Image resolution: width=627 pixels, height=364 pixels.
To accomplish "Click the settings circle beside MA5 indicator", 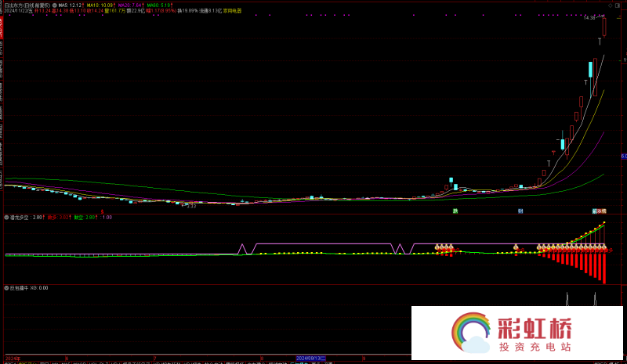I will click(x=55, y=4).
